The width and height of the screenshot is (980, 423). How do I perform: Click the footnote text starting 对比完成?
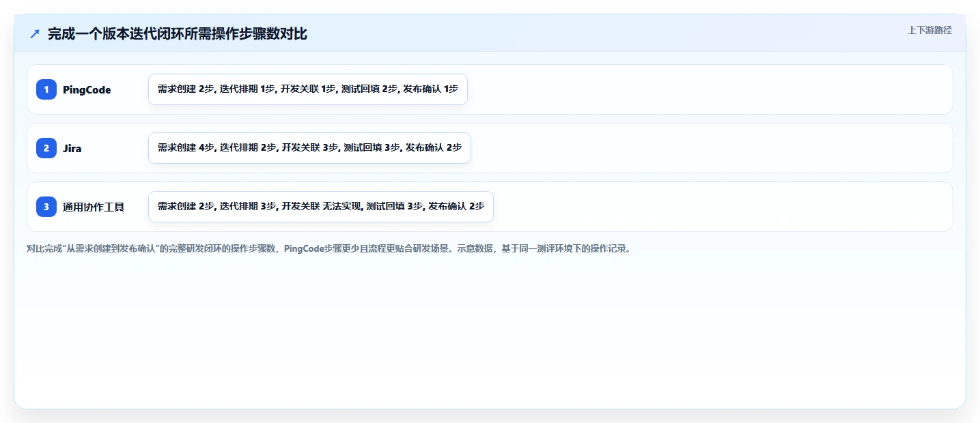point(331,248)
